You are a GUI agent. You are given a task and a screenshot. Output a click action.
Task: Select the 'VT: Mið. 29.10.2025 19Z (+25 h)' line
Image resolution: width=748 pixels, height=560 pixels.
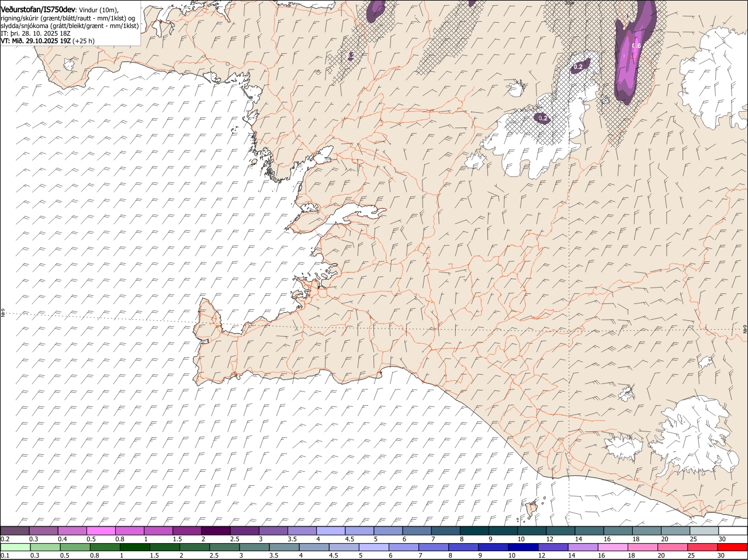coord(47,41)
